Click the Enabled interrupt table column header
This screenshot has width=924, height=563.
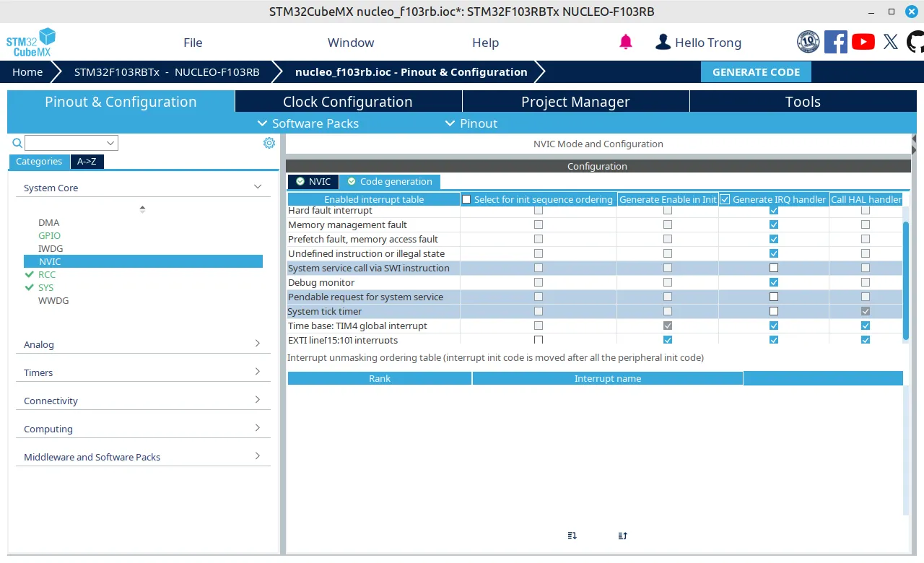coord(374,199)
